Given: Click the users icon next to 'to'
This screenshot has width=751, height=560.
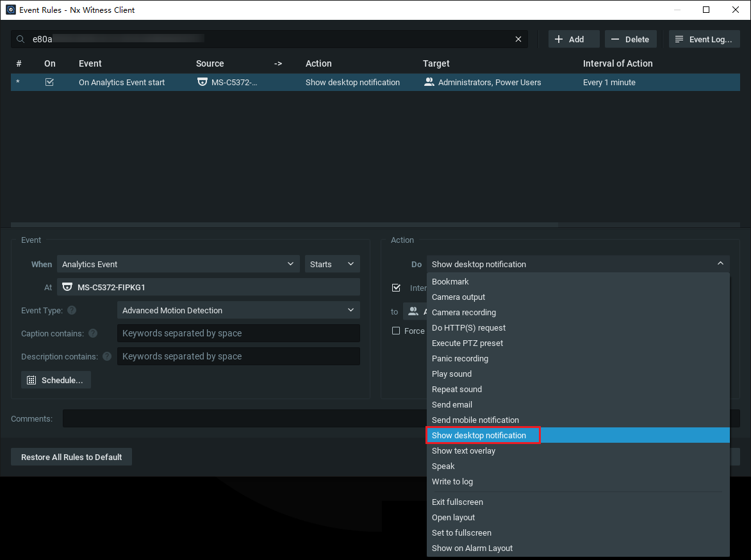Looking at the screenshot, I should [x=413, y=311].
